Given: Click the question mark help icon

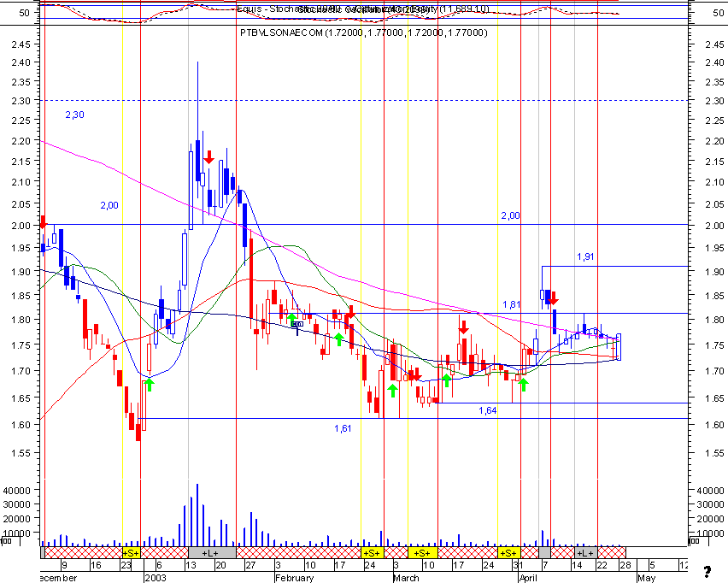Looking at the screenshot, I should point(707,571).
